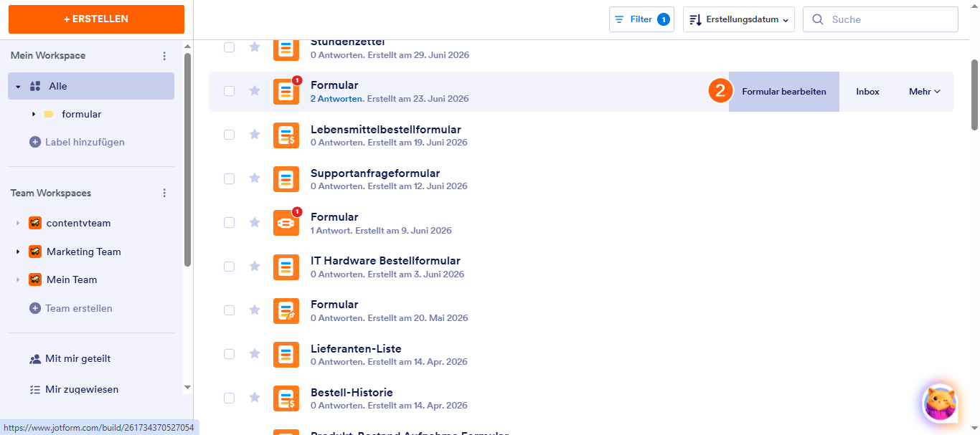Click the main list vertical scrollbar
This screenshot has height=435, width=980.
(974, 95)
